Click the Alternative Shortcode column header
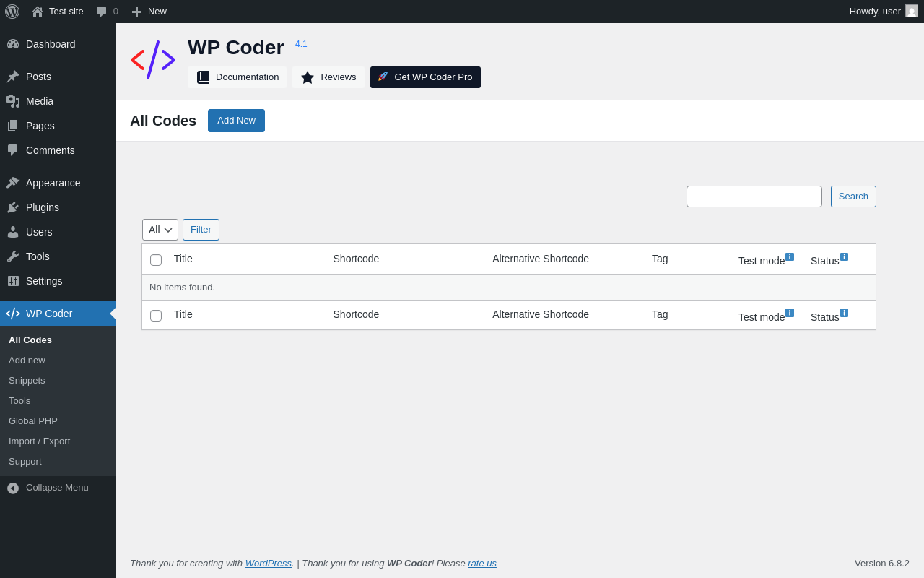Viewport: 924px width, 578px height. coord(541,259)
